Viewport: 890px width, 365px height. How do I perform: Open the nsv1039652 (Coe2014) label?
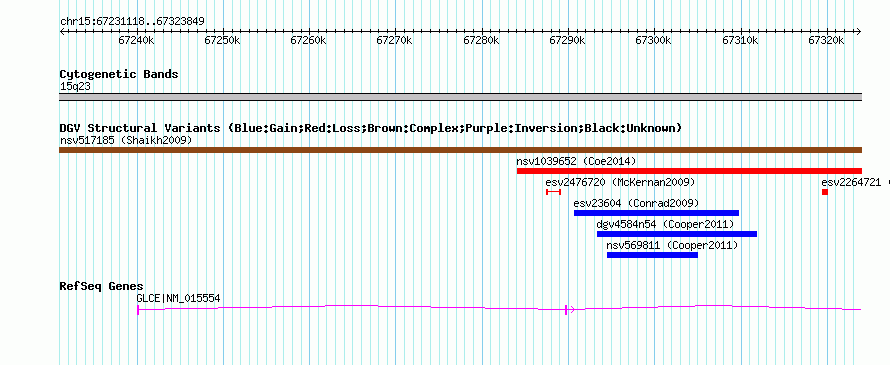tap(576, 161)
